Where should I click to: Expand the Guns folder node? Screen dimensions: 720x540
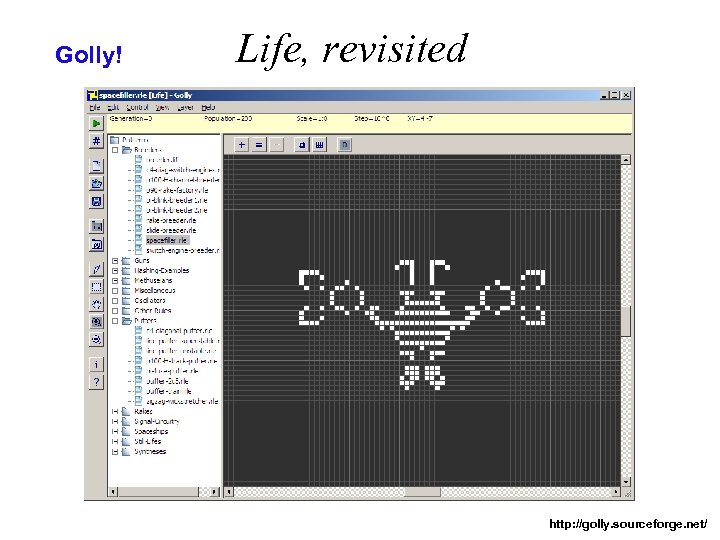pos(115,260)
